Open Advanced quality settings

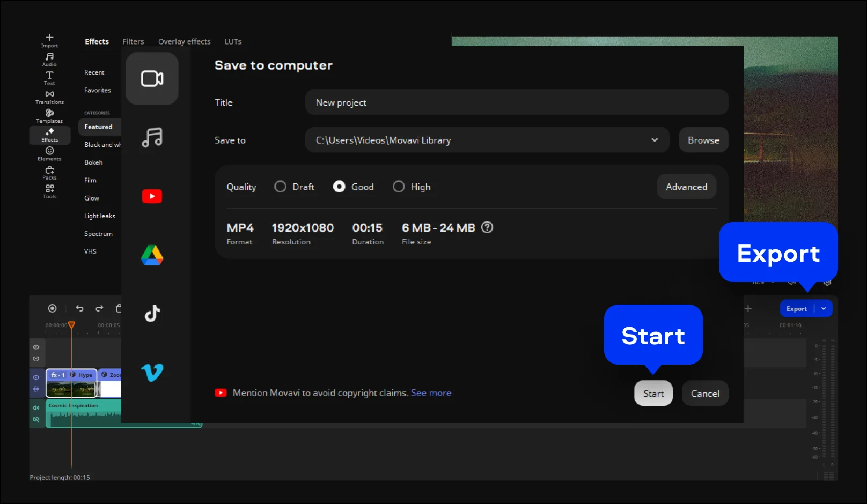686,187
